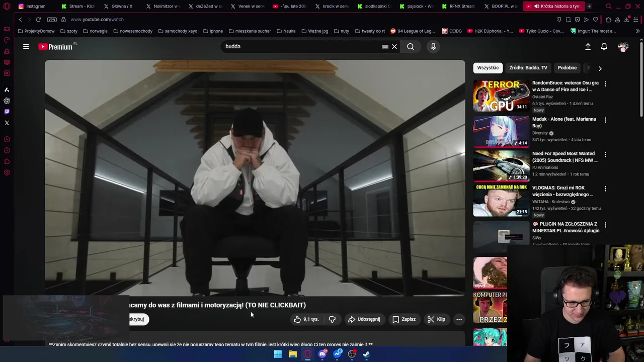Run search with the magnifier icon
The height and width of the screenshot is (362, 644).
click(x=411, y=47)
